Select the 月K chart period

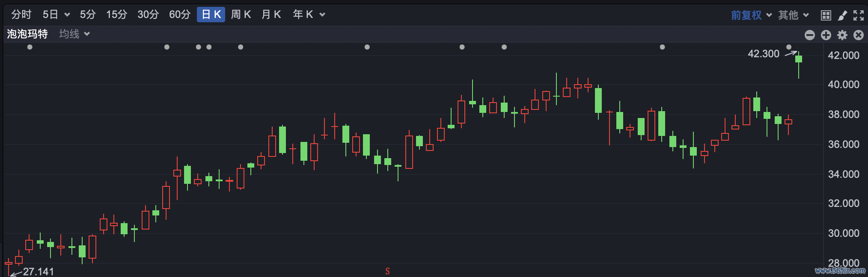click(x=271, y=15)
